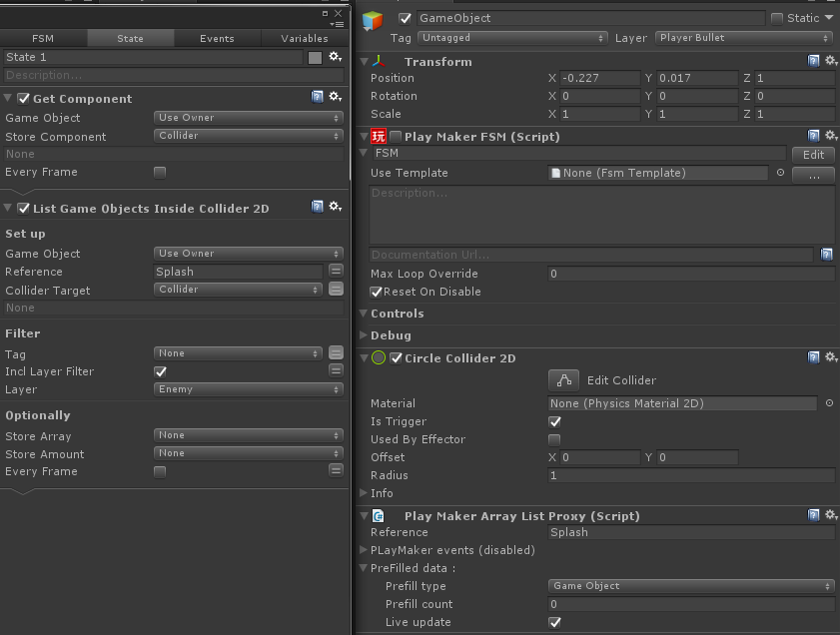Open Transform component help icon

[x=813, y=61]
